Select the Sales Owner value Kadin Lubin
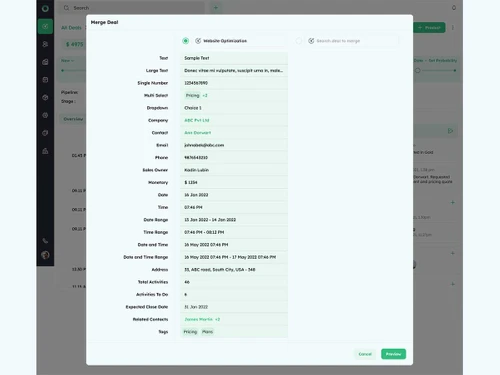This screenshot has height=375, width=500. [x=196, y=170]
